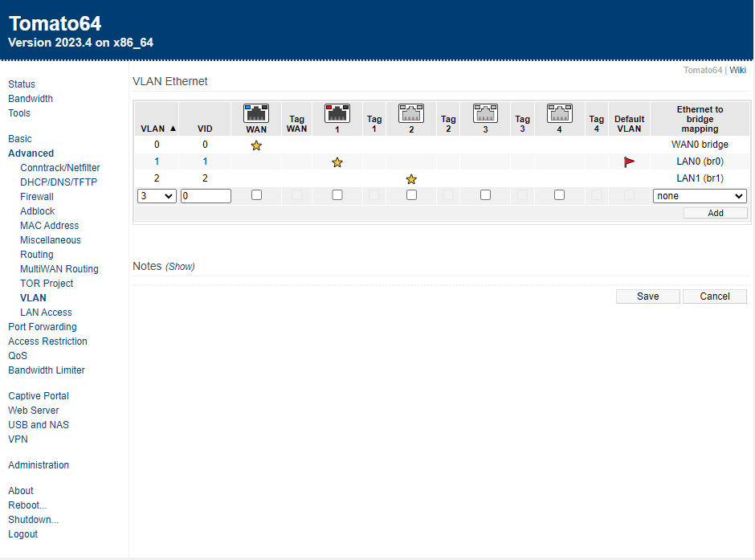The image size is (755, 560).
Task: Open the Wiki link
Action: point(737,70)
